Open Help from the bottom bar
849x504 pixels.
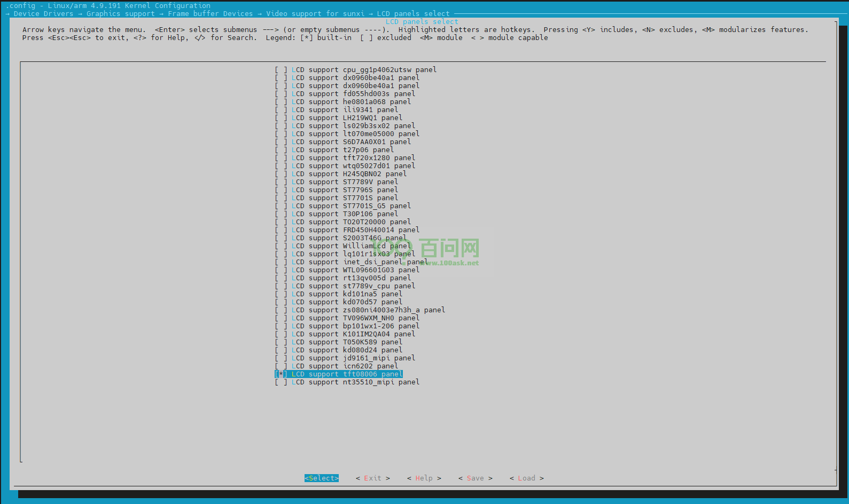pyautogui.click(x=424, y=478)
